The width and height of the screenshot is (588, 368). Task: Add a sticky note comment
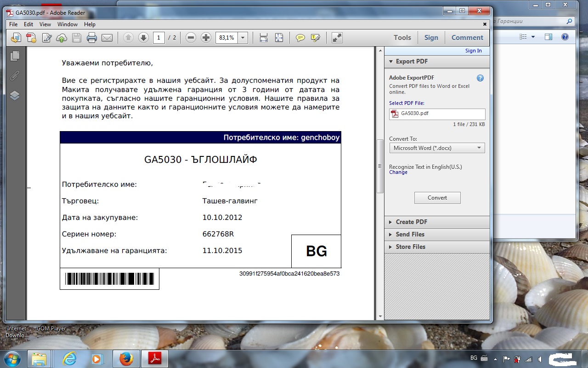point(300,38)
